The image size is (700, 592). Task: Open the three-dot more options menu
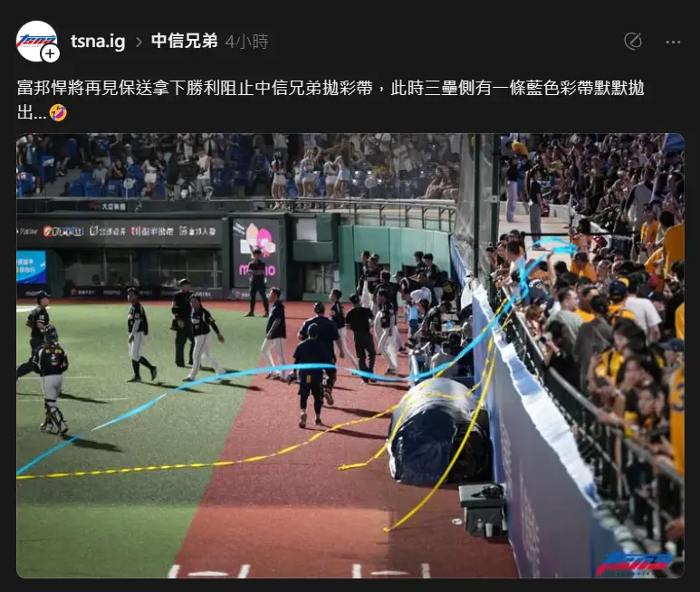pos(673,42)
